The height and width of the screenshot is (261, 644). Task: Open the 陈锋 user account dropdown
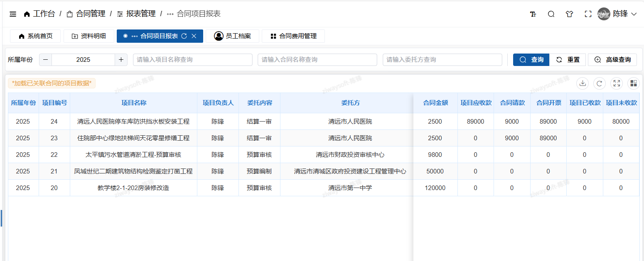pyautogui.click(x=618, y=14)
